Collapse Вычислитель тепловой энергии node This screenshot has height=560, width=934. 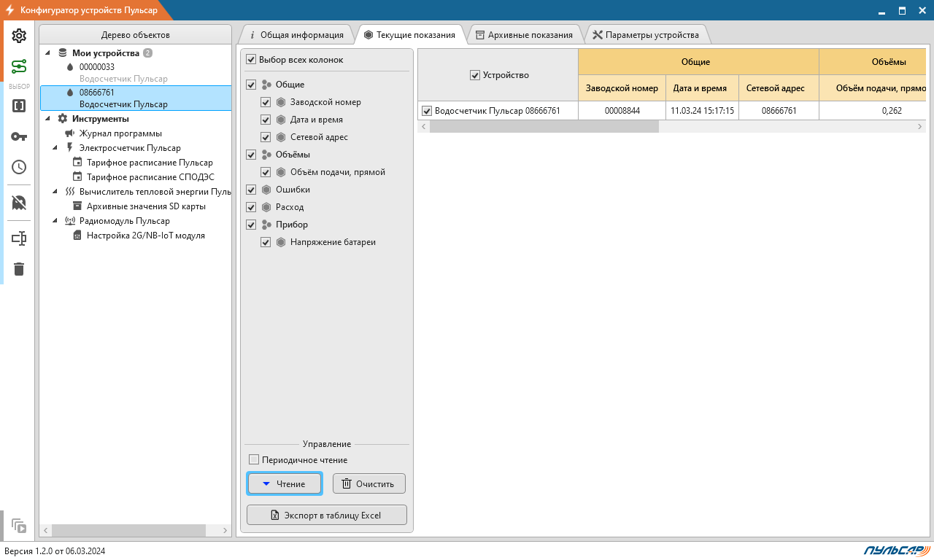pyautogui.click(x=57, y=192)
